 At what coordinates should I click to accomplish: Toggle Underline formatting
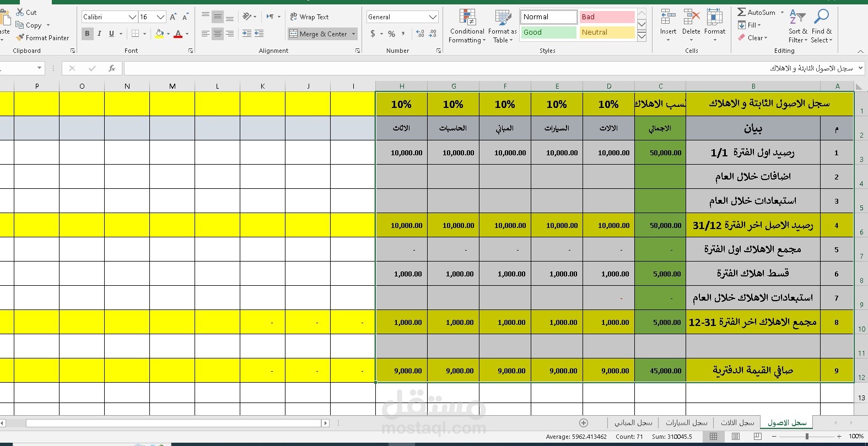pos(111,34)
